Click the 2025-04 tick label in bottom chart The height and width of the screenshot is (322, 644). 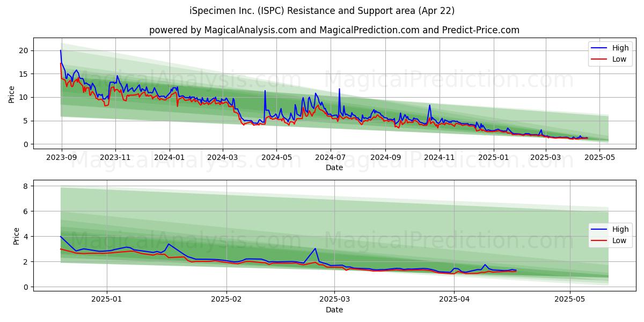click(x=454, y=299)
